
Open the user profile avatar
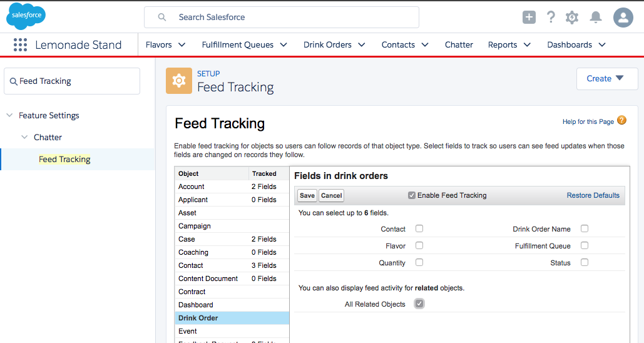[x=623, y=18]
